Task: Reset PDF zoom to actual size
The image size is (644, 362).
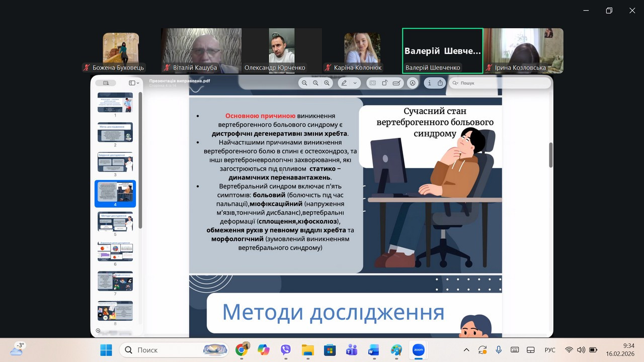Action: [x=315, y=83]
